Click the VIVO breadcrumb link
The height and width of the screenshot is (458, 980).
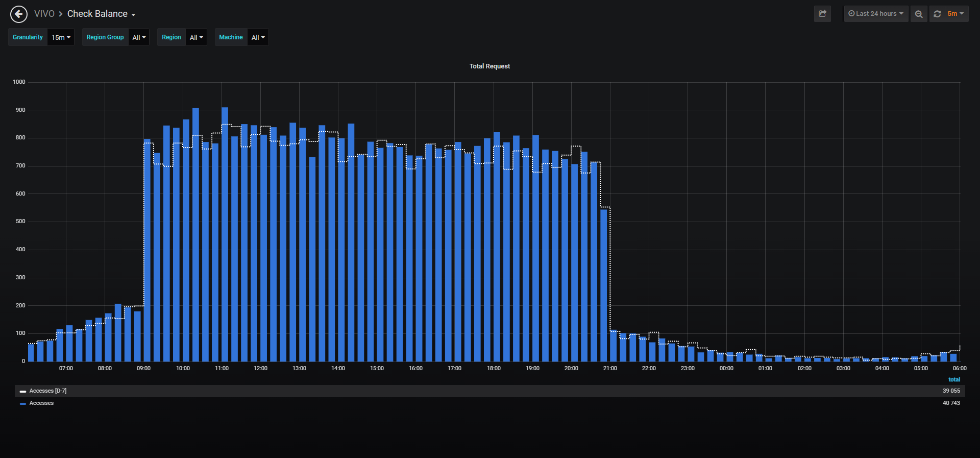click(44, 14)
